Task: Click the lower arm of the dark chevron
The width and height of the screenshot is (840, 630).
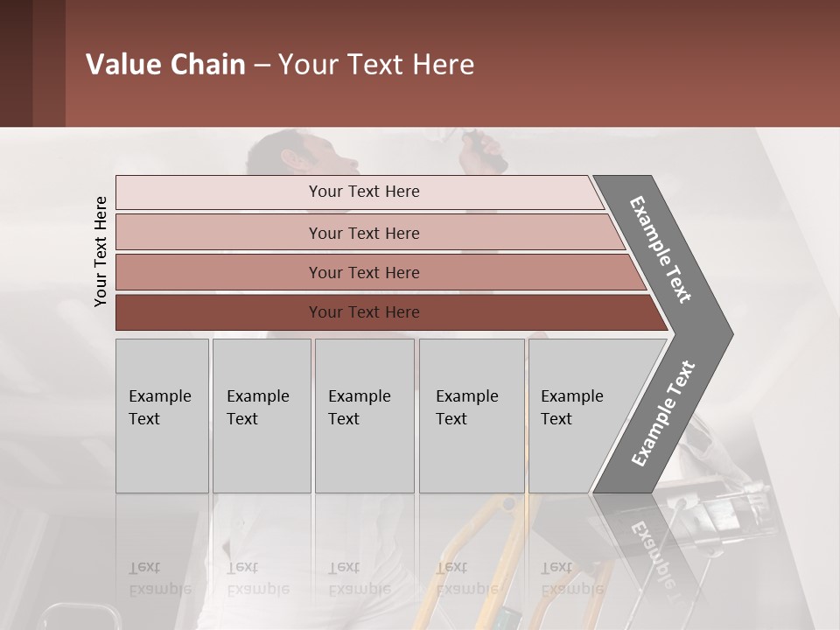Action: click(662, 416)
